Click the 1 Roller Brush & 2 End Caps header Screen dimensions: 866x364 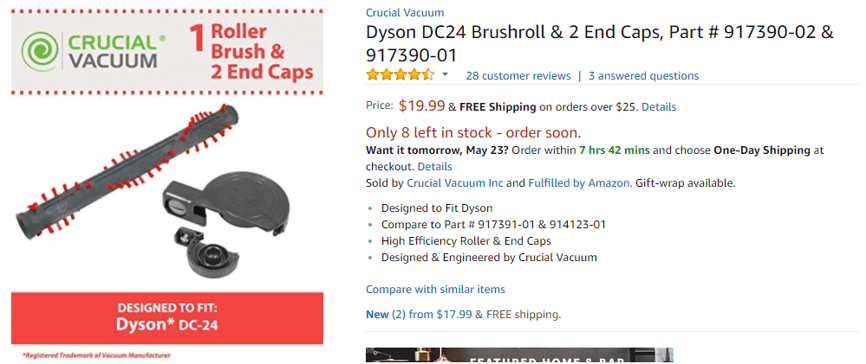[x=251, y=51]
